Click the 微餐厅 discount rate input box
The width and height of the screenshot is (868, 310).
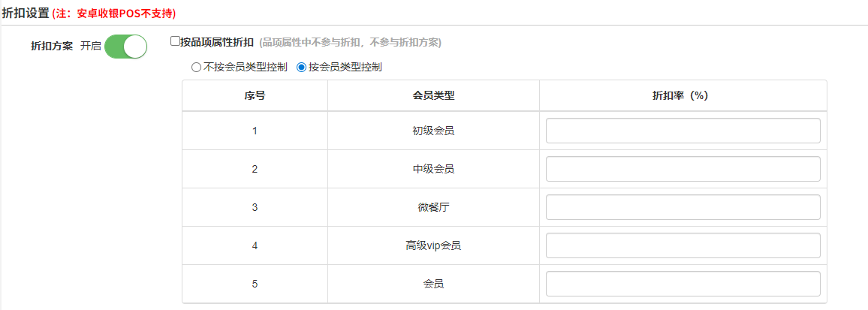[683, 207]
